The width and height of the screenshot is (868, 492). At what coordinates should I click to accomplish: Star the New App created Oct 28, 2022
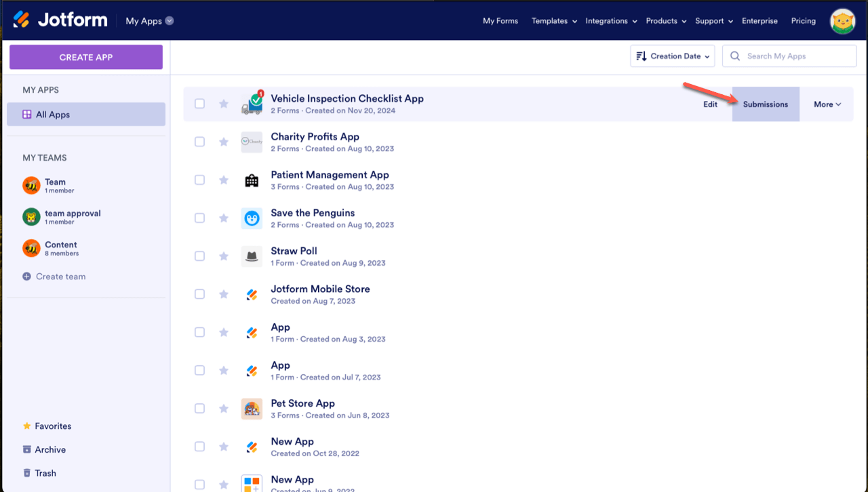pos(224,446)
